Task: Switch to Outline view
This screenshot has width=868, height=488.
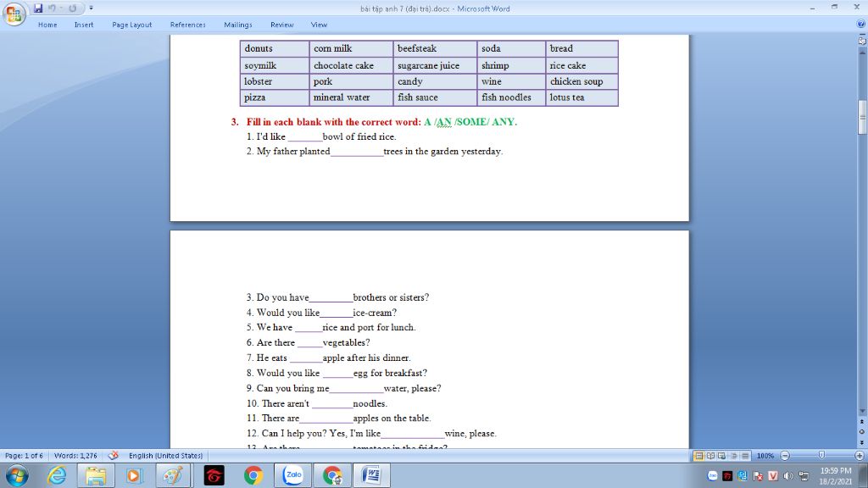Action: pos(733,456)
